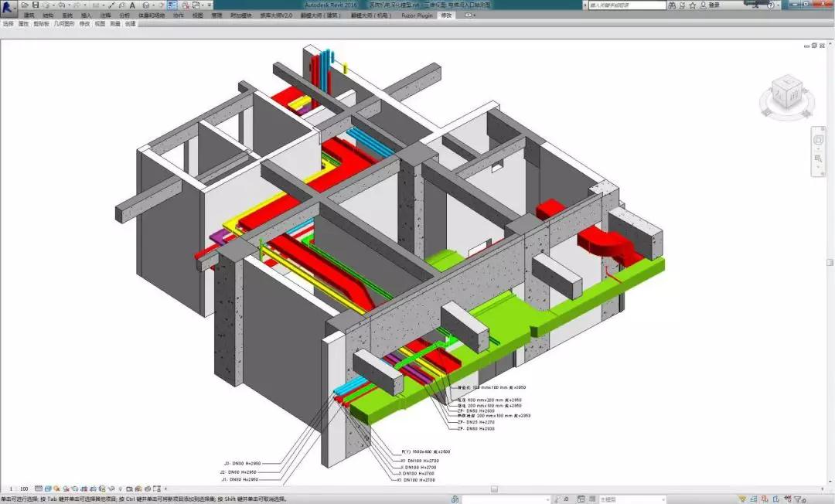
Task: Click the Zoom icon on navigation bar
Action: point(819,158)
